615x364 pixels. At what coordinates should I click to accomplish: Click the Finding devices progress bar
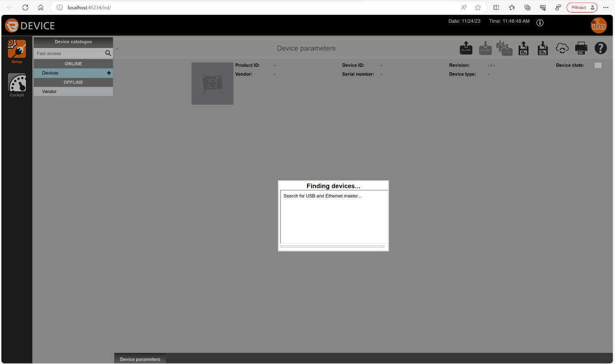333,247
